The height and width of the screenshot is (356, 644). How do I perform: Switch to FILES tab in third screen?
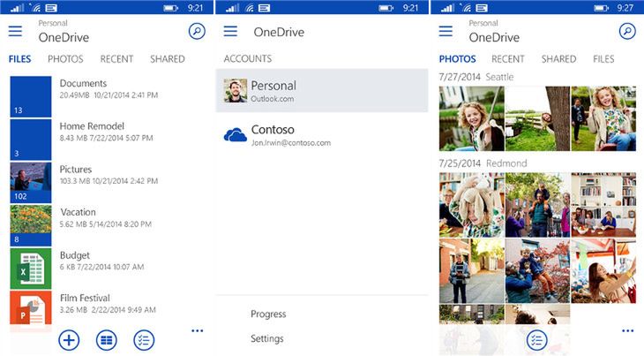pyautogui.click(x=603, y=59)
